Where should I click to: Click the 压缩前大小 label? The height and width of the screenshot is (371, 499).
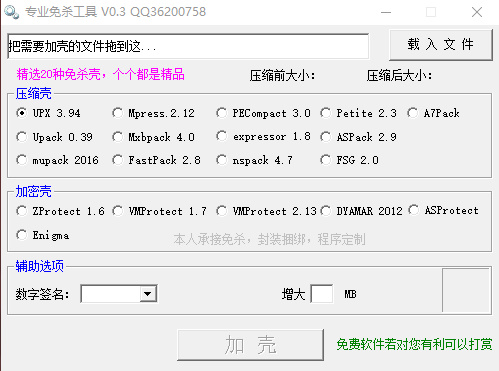(282, 76)
